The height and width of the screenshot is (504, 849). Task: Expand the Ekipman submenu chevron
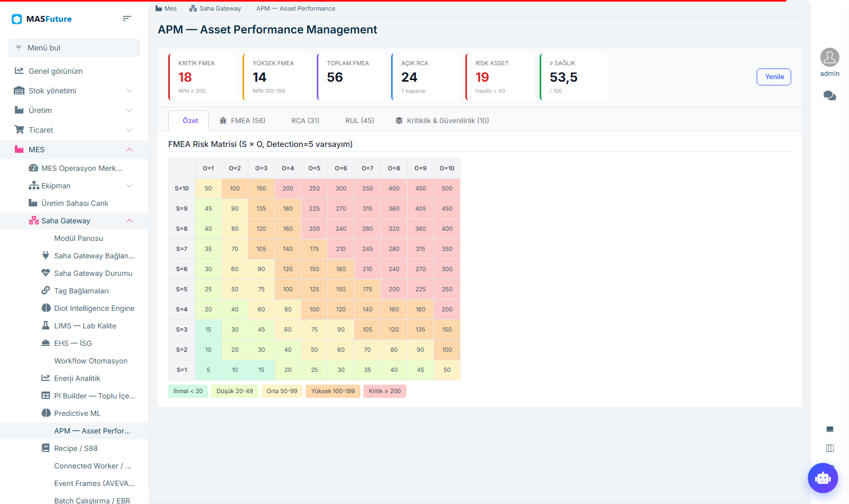129,186
